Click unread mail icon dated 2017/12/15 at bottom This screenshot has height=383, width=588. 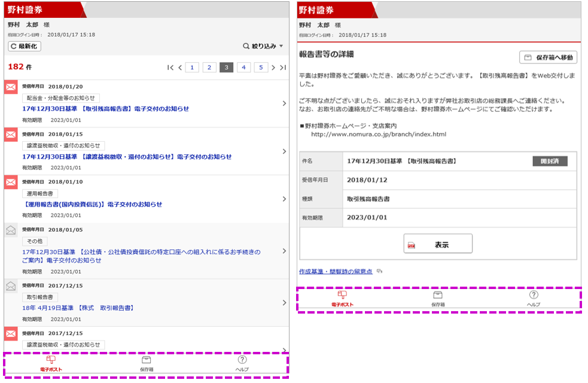pyautogui.click(x=11, y=334)
